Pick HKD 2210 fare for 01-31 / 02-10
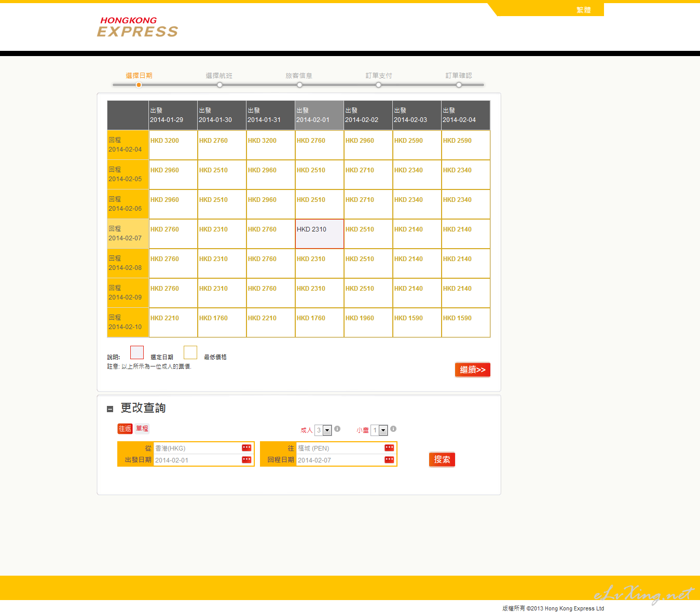 click(270, 322)
